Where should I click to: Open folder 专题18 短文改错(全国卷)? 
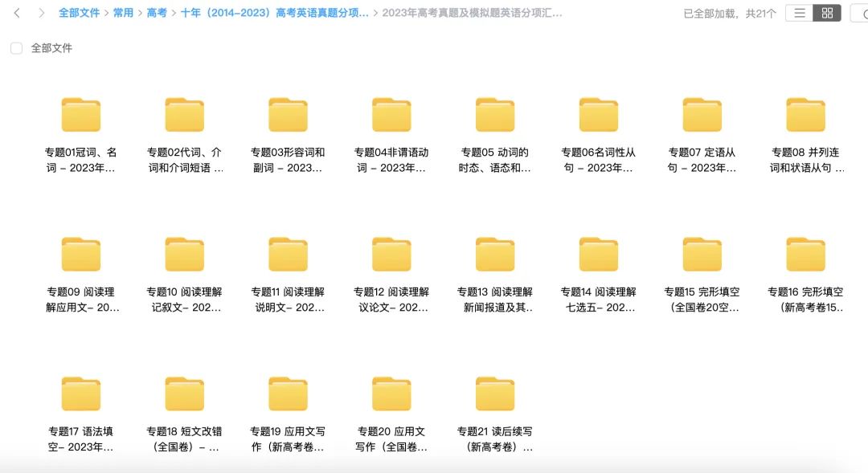184,393
